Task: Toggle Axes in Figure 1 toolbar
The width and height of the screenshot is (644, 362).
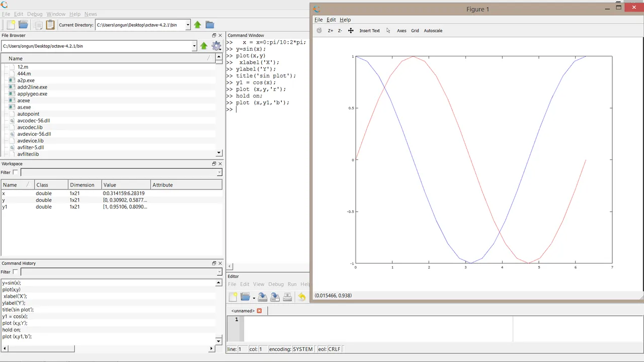Action: click(401, 31)
